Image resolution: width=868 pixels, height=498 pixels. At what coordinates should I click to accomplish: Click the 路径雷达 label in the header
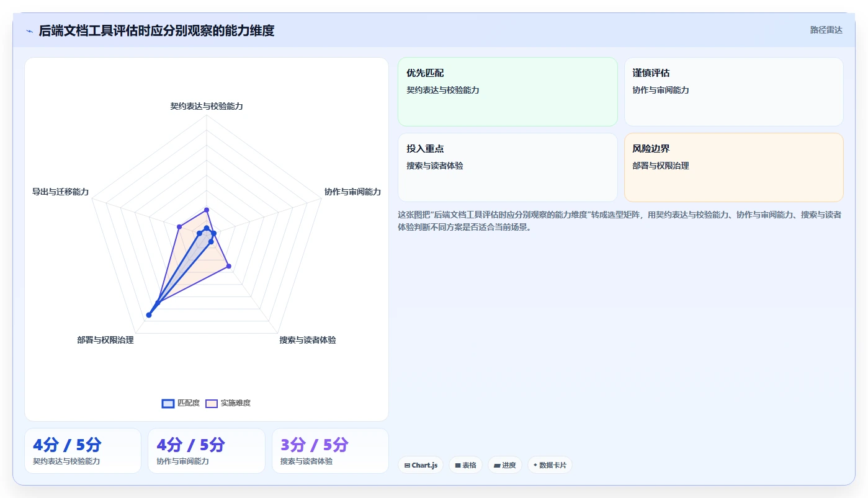[x=826, y=30]
